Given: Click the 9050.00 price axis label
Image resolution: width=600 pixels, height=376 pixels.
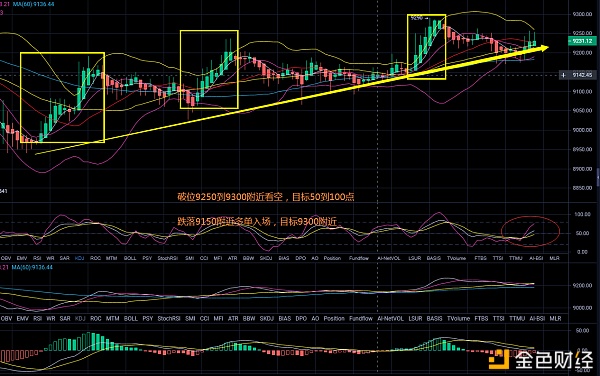Looking at the screenshot, I should [582, 111].
